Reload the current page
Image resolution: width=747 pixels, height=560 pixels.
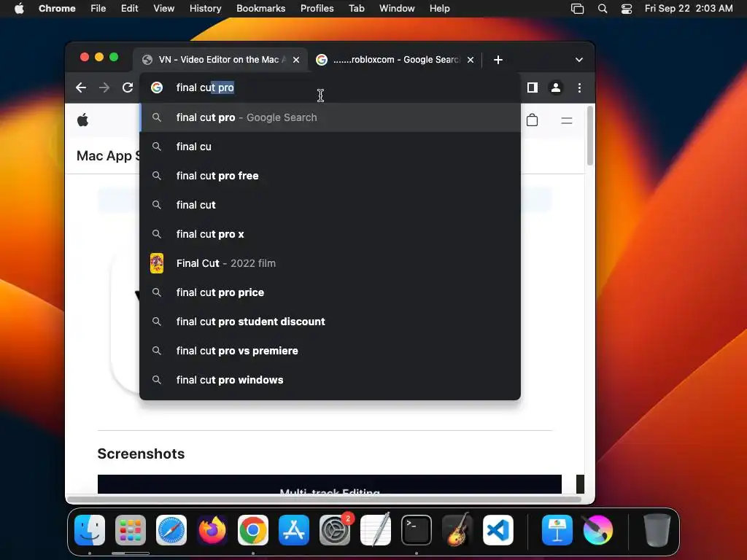pos(127,87)
